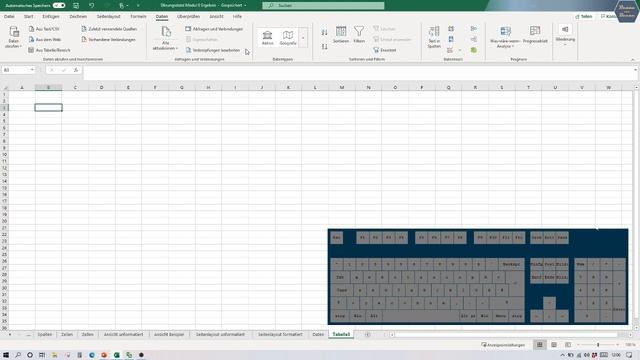Open the Seitenlayout unformatiert sheet tab
Image resolution: width=640 pixels, height=360 pixels.
[x=220, y=334]
